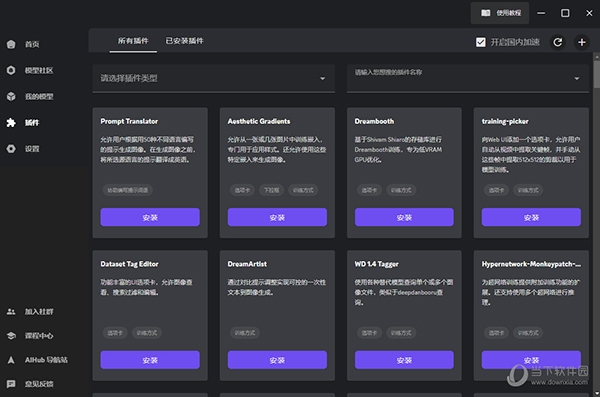Click the 意见反馈 chat bubble icon
Screen dimensions: 600x397
(11, 384)
